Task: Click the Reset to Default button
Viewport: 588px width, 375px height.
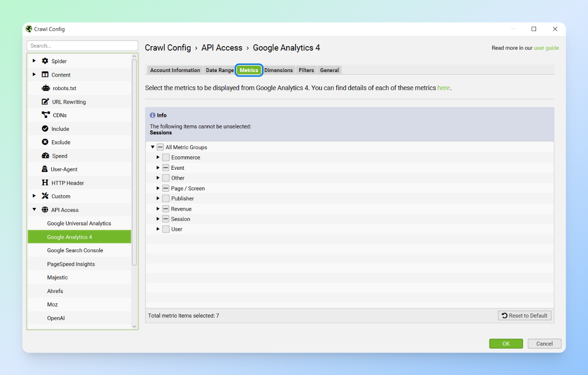Action: click(524, 315)
